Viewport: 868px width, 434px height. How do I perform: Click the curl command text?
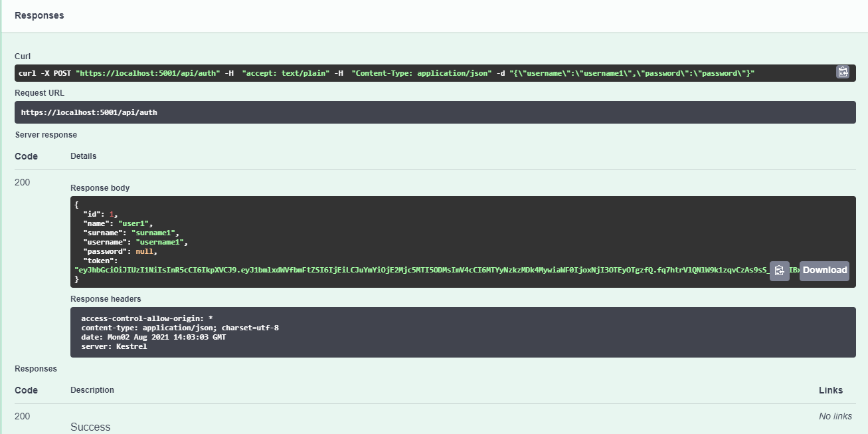(x=387, y=73)
